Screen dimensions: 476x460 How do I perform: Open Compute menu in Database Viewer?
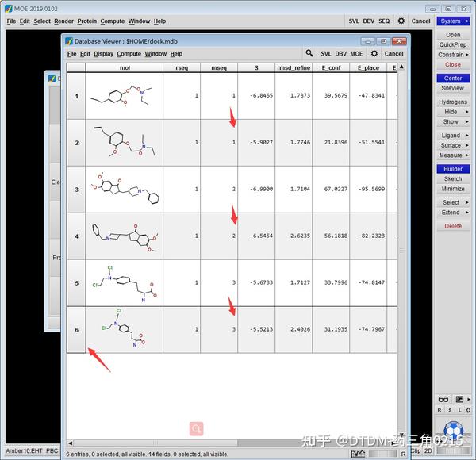click(129, 54)
